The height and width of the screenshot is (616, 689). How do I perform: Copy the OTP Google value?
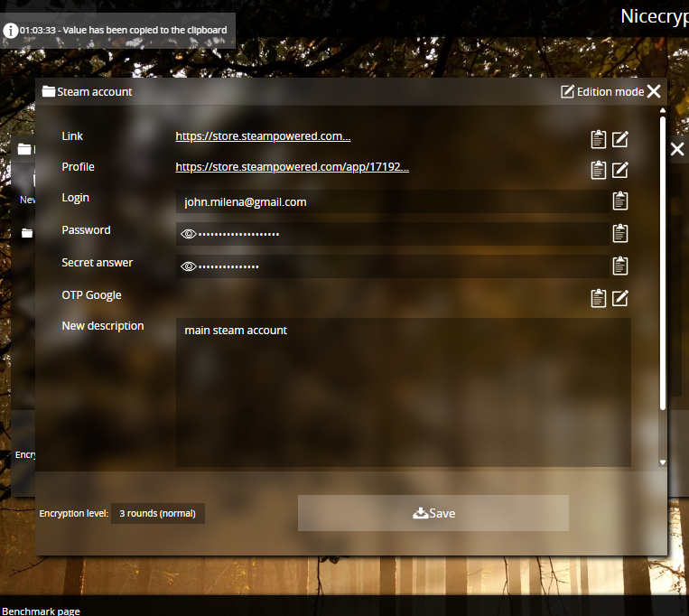point(598,298)
